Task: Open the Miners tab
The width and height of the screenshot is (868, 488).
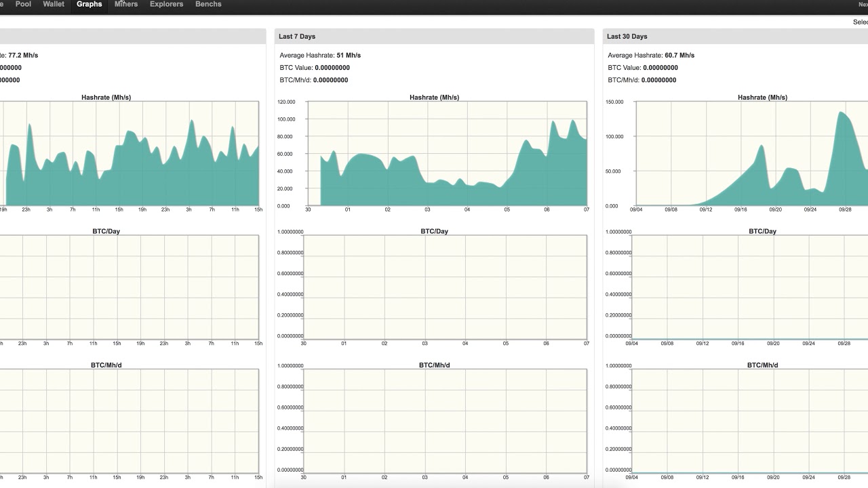Action: click(126, 4)
